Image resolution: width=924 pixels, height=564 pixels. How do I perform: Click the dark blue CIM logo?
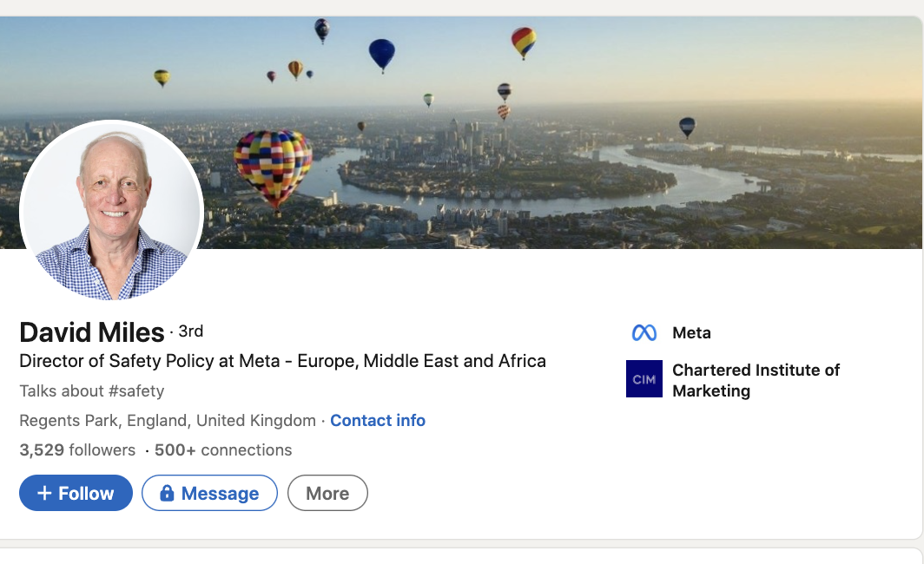click(643, 379)
